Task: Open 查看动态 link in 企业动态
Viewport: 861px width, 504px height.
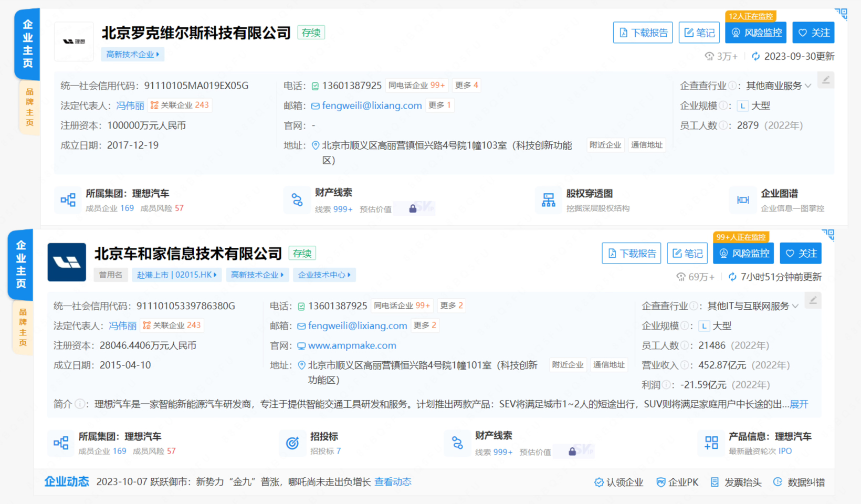Action: tap(393, 482)
